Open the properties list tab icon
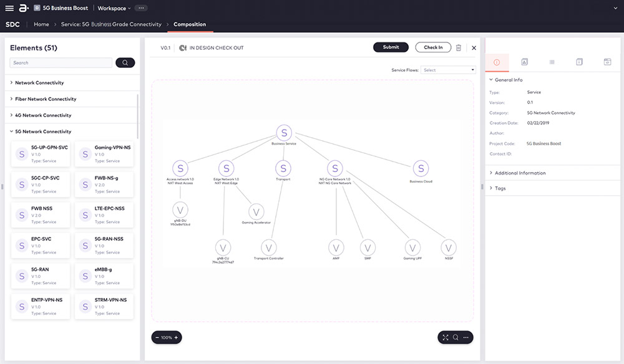The width and height of the screenshot is (624, 364). coord(552,62)
